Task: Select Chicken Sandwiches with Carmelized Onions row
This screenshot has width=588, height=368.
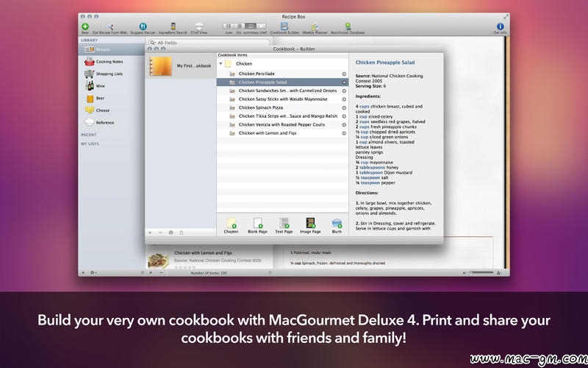Action: (x=282, y=91)
